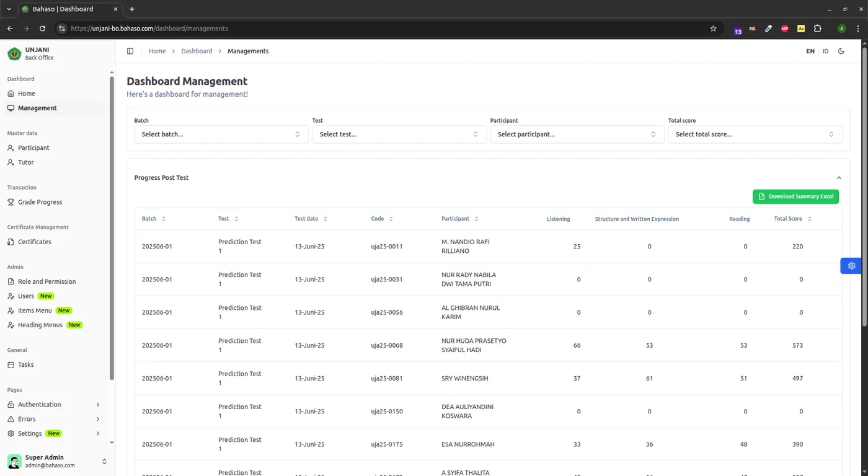
Task: Go to Certificates menu item
Action: 34,242
